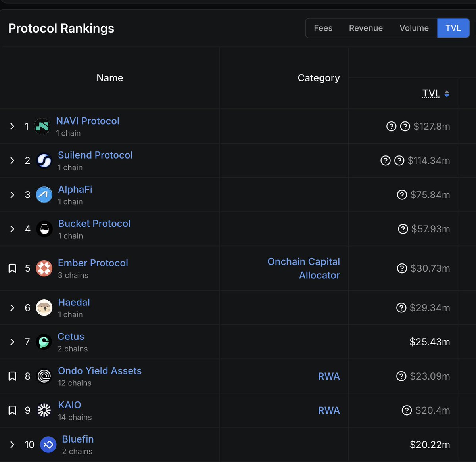Switch to the Revenue tab
The image size is (476, 462).
(x=366, y=28)
